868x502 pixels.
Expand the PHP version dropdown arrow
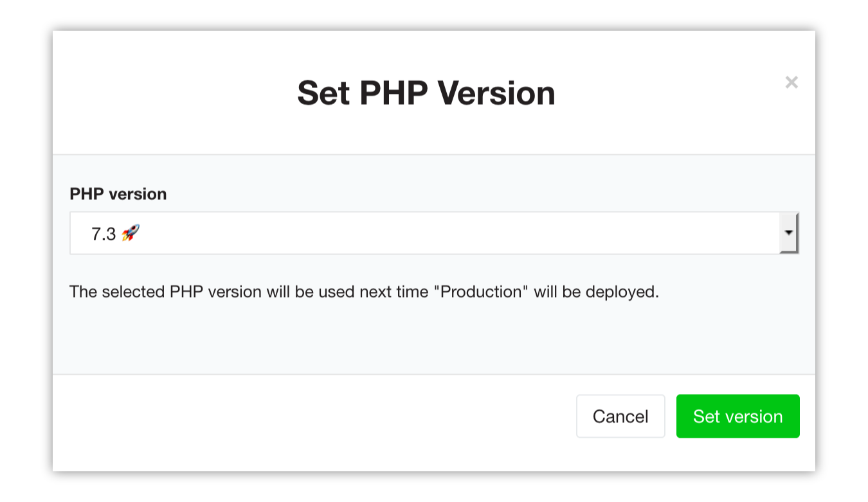[x=788, y=233]
